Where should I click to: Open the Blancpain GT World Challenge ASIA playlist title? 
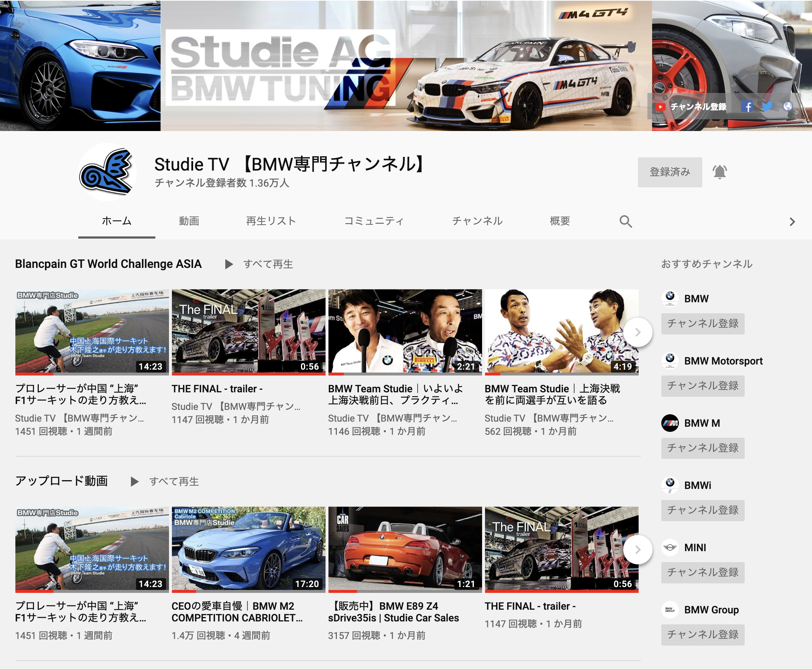108,264
